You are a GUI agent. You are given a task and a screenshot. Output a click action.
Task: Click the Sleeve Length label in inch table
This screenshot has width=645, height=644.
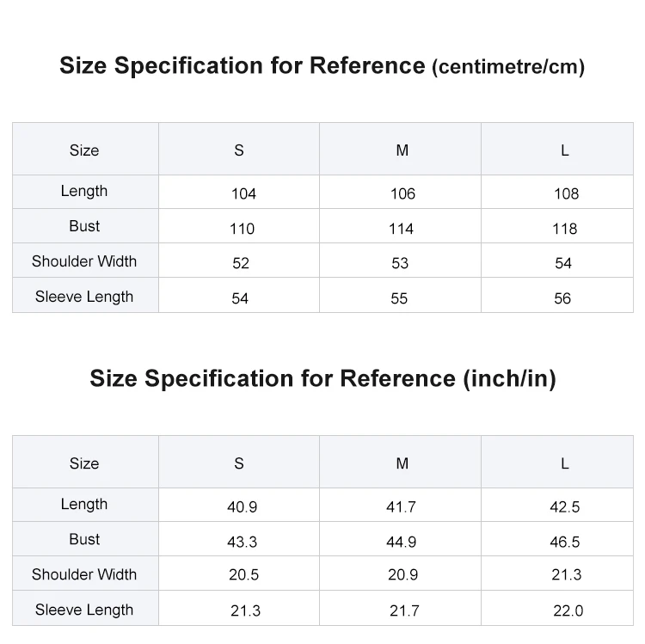click(84, 610)
